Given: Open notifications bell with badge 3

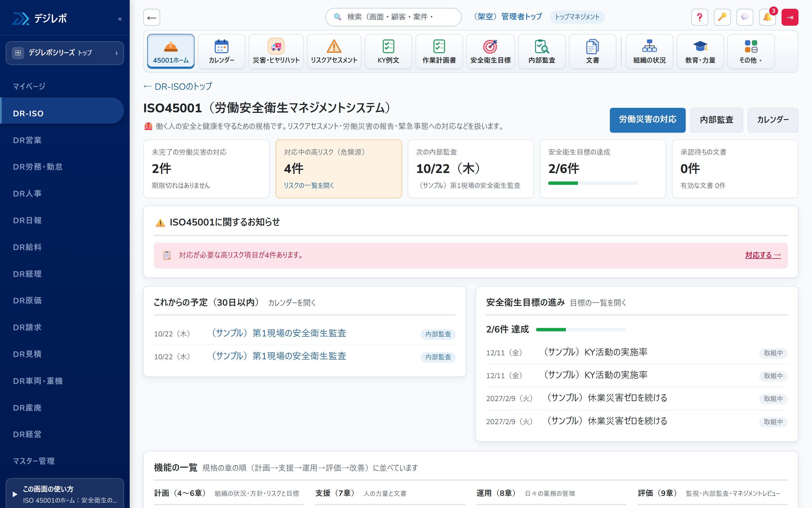Looking at the screenshot, I should (x=767, y=17).
